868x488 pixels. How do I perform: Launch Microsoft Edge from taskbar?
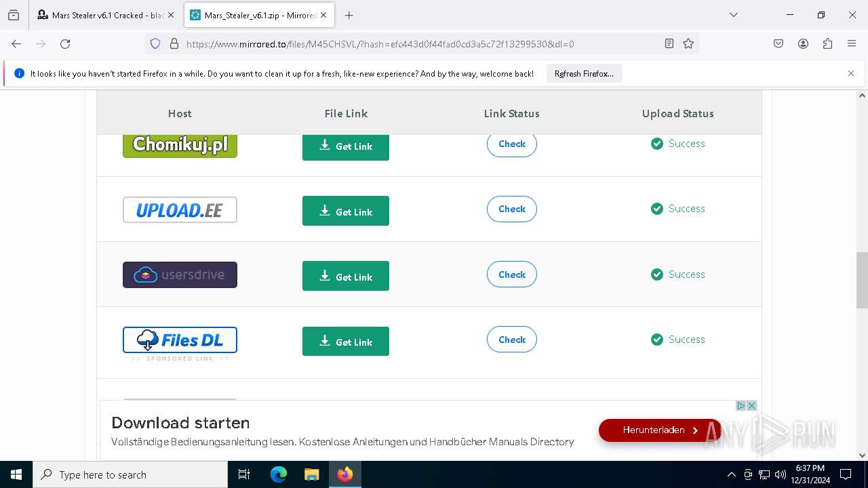point(279,474)
